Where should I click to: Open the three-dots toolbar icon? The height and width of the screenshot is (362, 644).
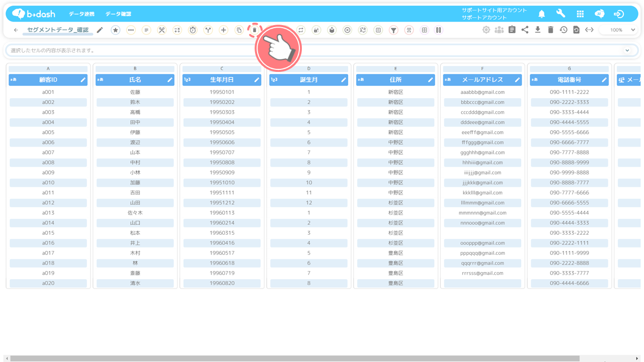(x=131, y=30)
